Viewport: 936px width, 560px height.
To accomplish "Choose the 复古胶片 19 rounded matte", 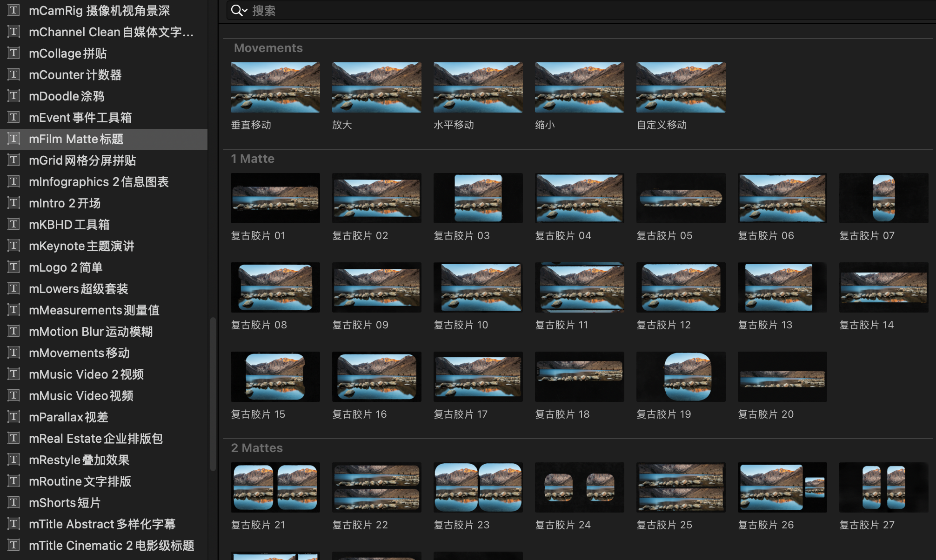I will 681,377.
